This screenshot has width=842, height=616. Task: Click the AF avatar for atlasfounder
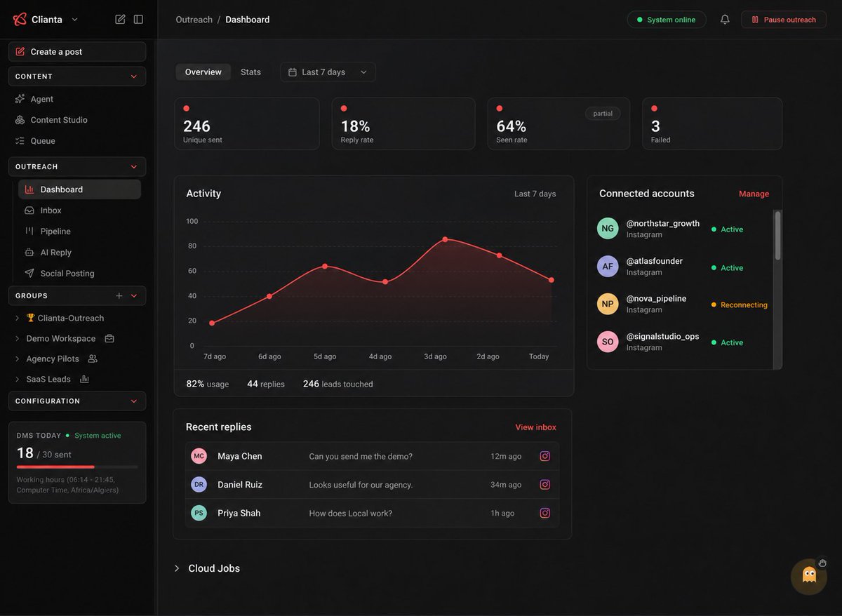[x=608, y=267]
